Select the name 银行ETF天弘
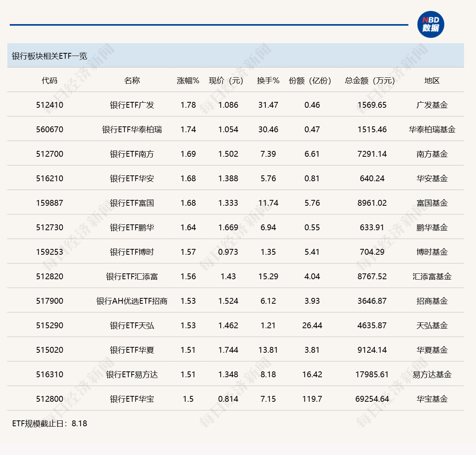476x455 pixels. tap(132, 325)
